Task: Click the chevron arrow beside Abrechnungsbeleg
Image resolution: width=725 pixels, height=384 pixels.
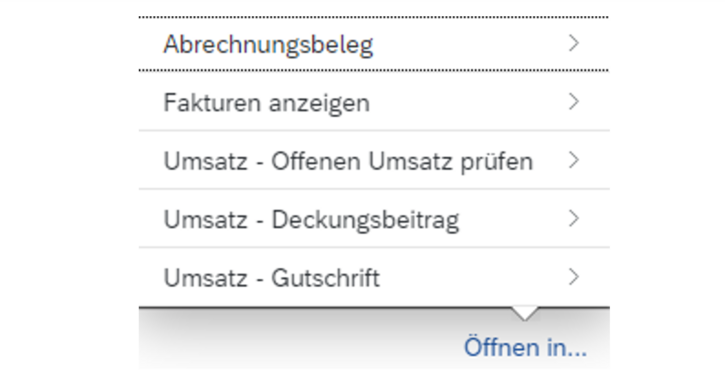Action: [x=574, y=43]
